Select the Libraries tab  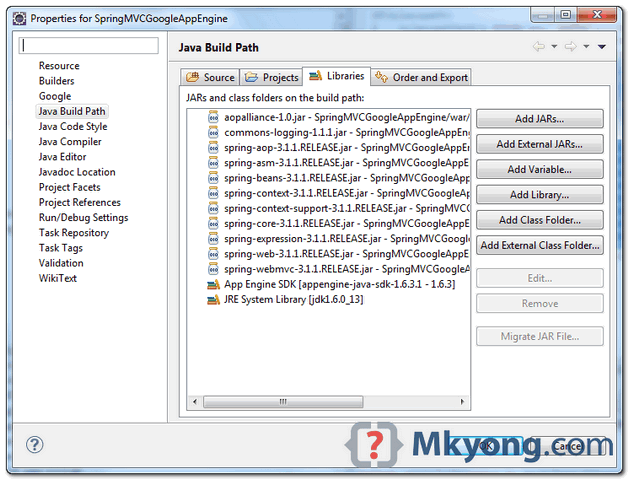pos(336,76)
